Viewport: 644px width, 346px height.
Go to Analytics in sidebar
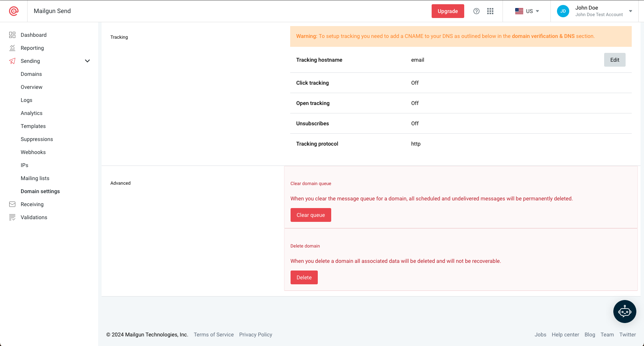[31, 113]
